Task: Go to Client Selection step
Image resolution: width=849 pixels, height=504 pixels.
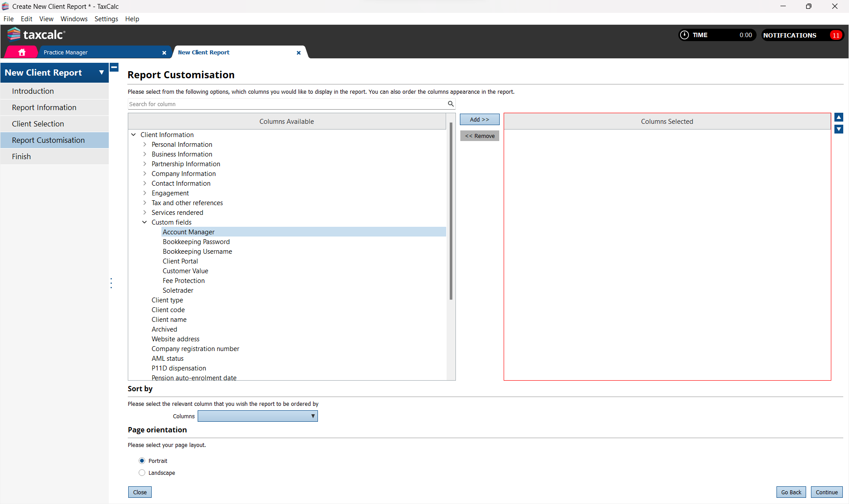Action: click(x=38, y=124)
